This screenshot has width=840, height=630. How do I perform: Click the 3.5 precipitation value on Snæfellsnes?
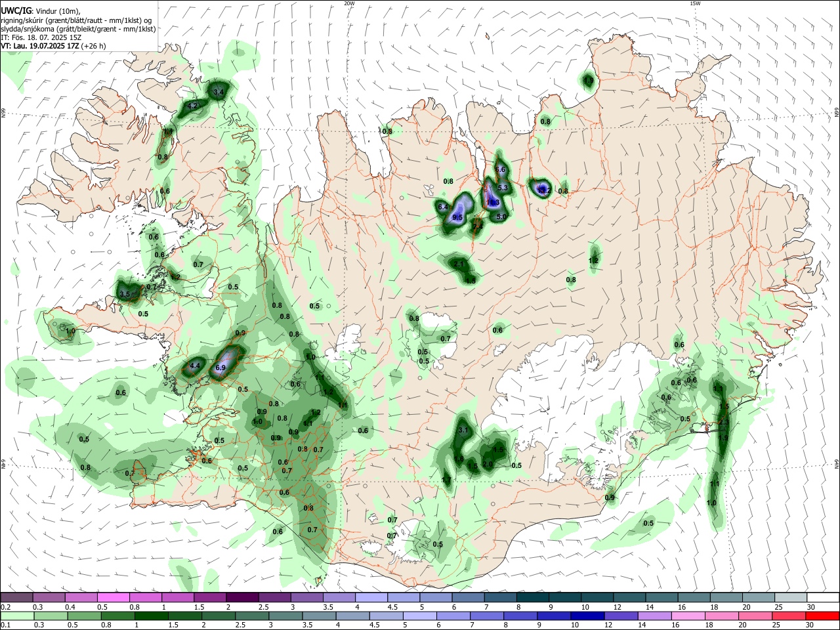pyautogui.click(x=125, y=294)
